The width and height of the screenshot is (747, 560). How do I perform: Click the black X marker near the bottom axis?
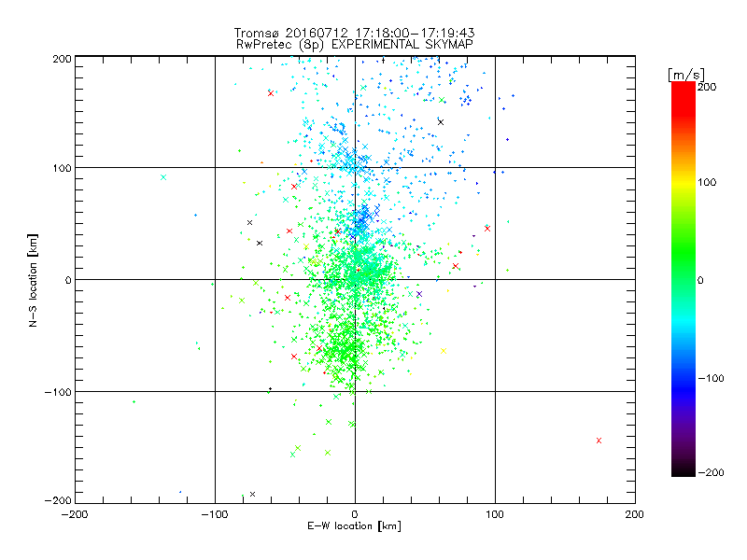(x=252, y=494)
